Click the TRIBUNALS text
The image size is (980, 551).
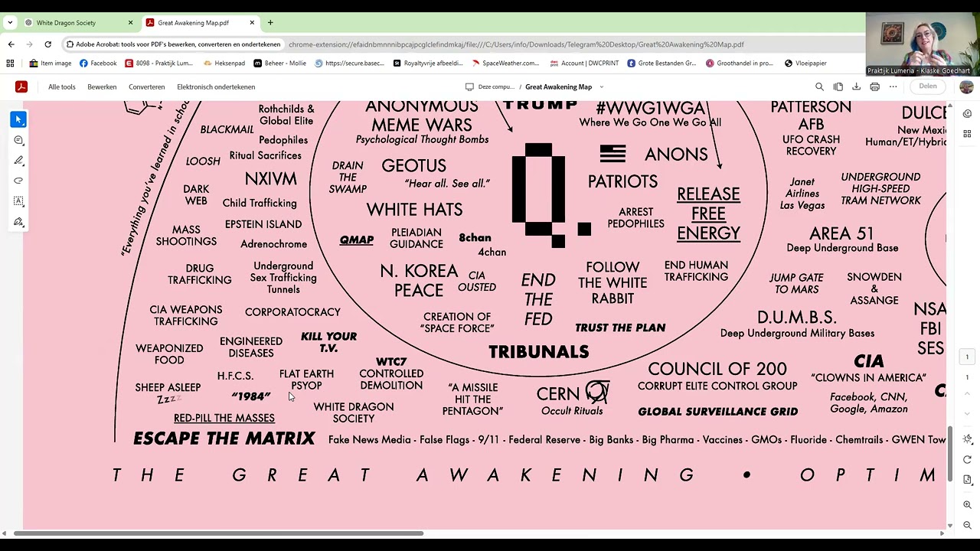[x=539, y=352]
